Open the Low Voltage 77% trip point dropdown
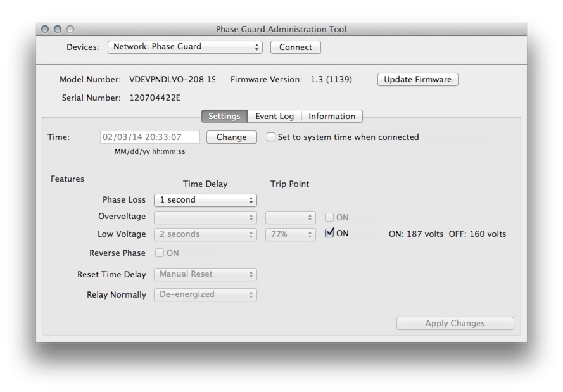Image resolution: width=563 pixels, height=392 pixels. point(291,234)
